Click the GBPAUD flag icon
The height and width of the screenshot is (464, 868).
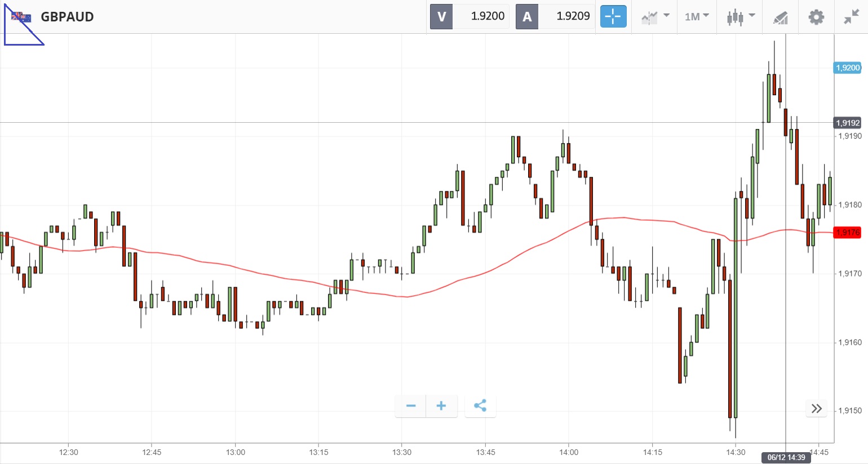pos(21,17)
